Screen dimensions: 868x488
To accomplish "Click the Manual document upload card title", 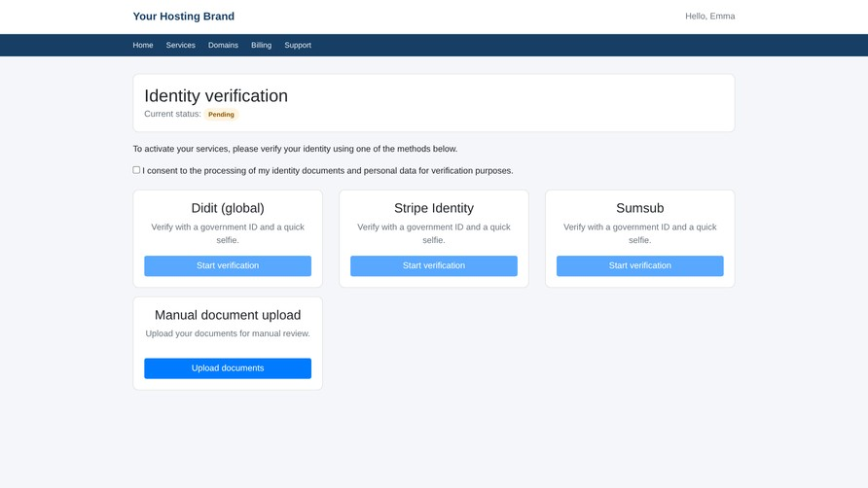I will (x=228, y=315).
